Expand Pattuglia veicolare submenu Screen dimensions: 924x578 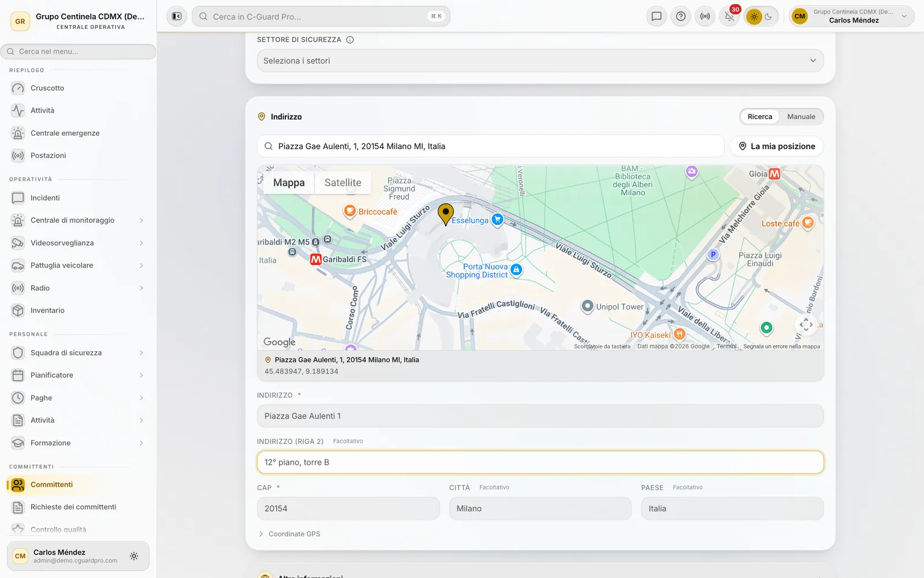141,265
